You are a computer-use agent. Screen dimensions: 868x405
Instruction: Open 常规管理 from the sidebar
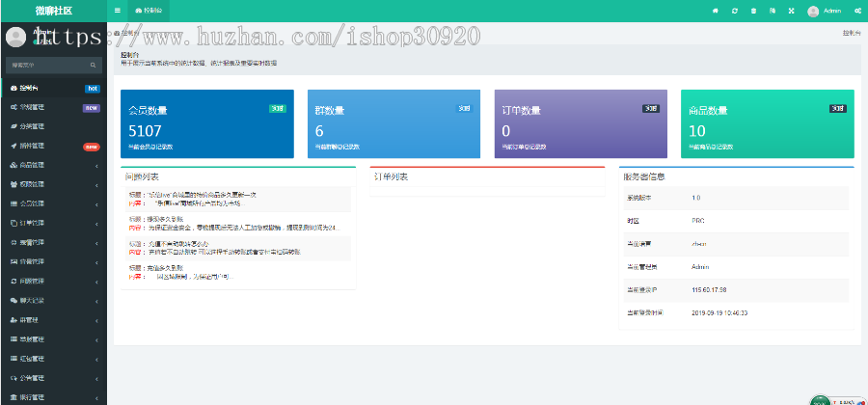click(54, 107)
